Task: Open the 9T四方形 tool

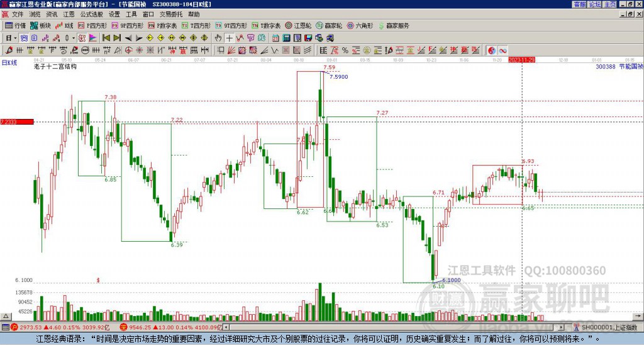Action: tap(231, 25)
